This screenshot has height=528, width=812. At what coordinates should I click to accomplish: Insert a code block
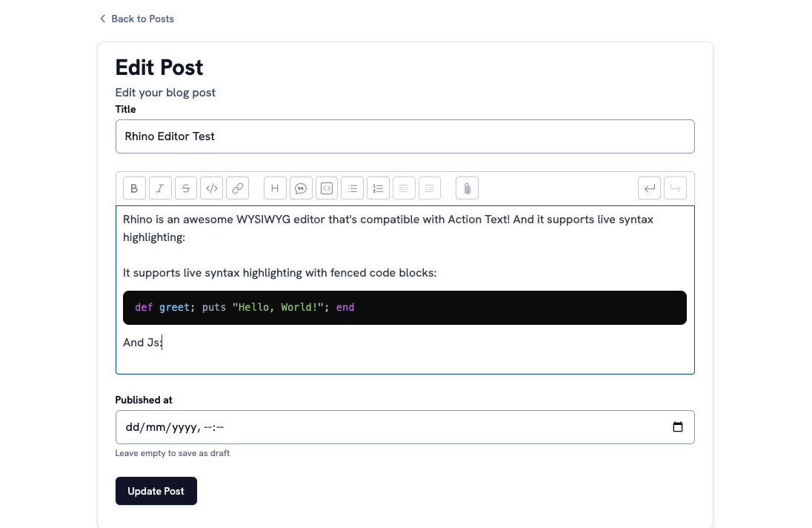[x=327, y=188]
